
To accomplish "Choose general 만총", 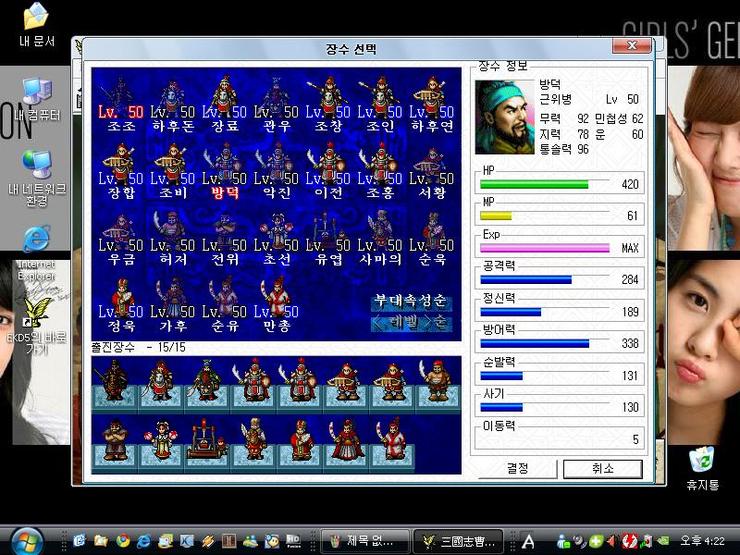I will point(277,304).
